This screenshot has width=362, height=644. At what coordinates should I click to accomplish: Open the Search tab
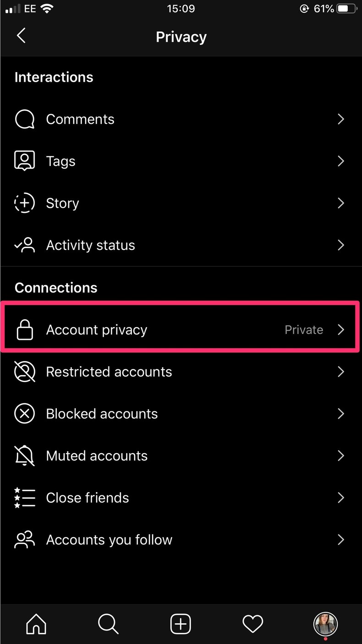tap(108, 624)
